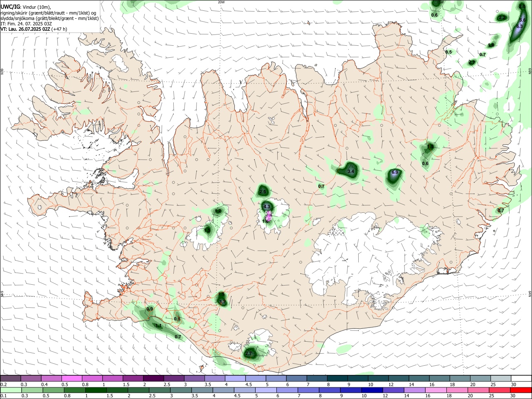Image resolution: width=532 pixels, height=399 pixels.
Task: Click the 0.9 precipitation value label
Action: pyautogui.click(x=150, y=309)
